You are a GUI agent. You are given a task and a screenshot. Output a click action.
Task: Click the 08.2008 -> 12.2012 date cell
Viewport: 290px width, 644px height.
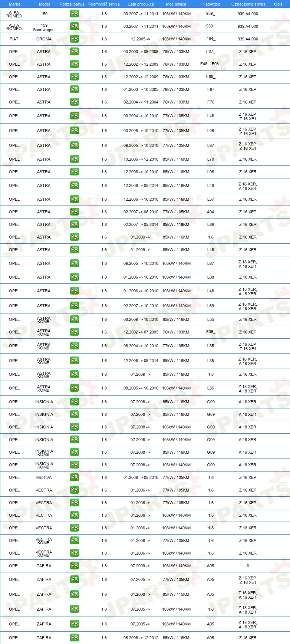pyautogui.click(x=141, y=638)
